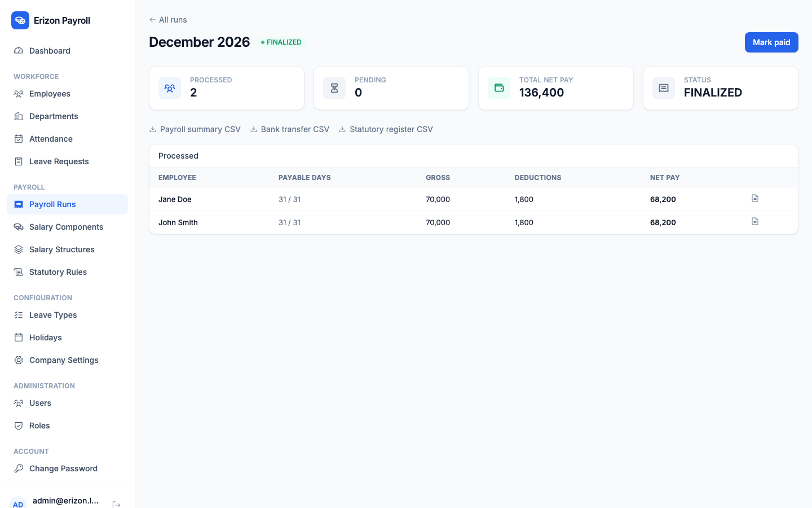Select Payroll Runs in the sidebar
Screen dimensions: 812x508
(x=68, y=204)
